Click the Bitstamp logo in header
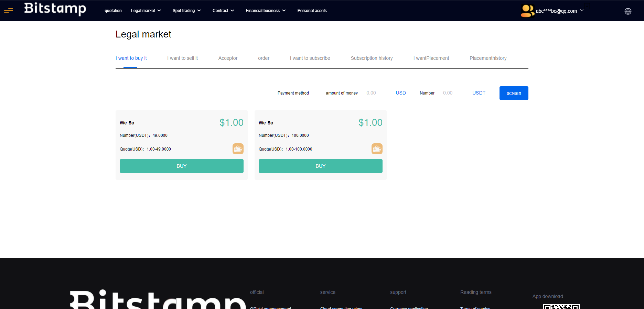 (55, 9)
